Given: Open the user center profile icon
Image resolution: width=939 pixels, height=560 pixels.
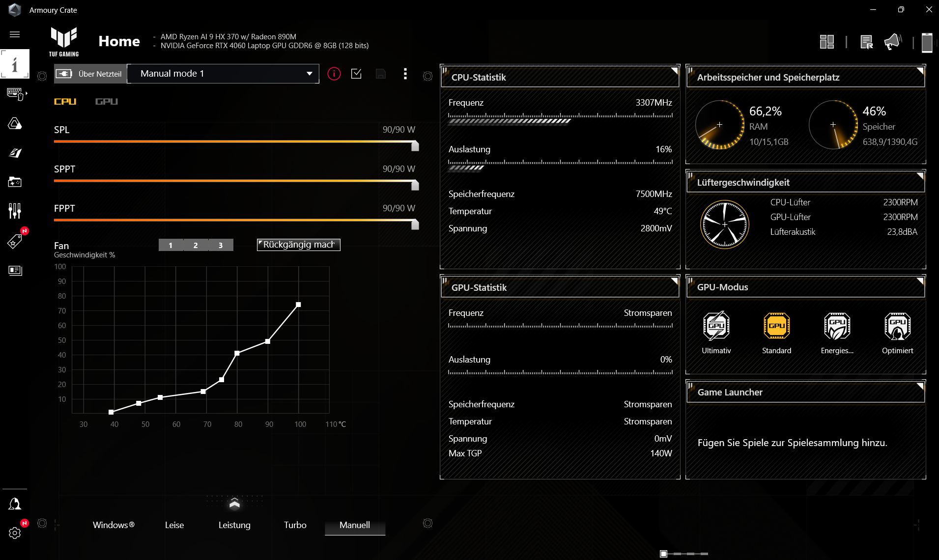Looking at the screenshot, I should coord(15,504).
